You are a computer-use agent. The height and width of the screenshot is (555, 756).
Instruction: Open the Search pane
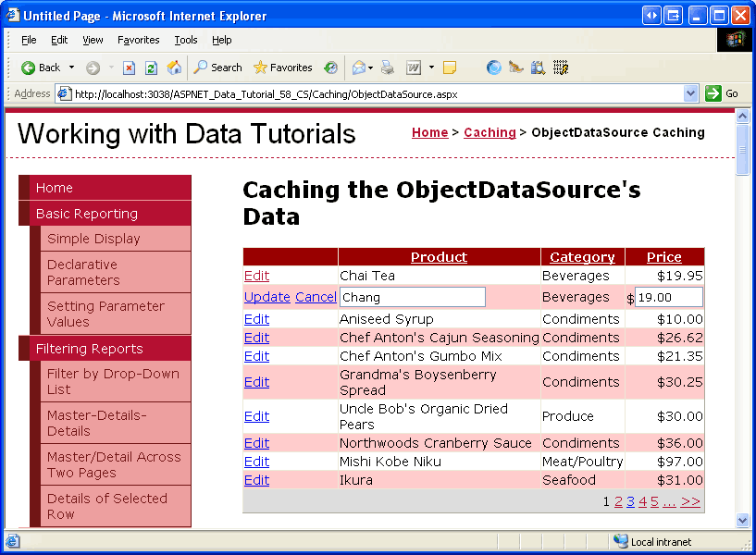pyautogui.click(x=217, y=68)
